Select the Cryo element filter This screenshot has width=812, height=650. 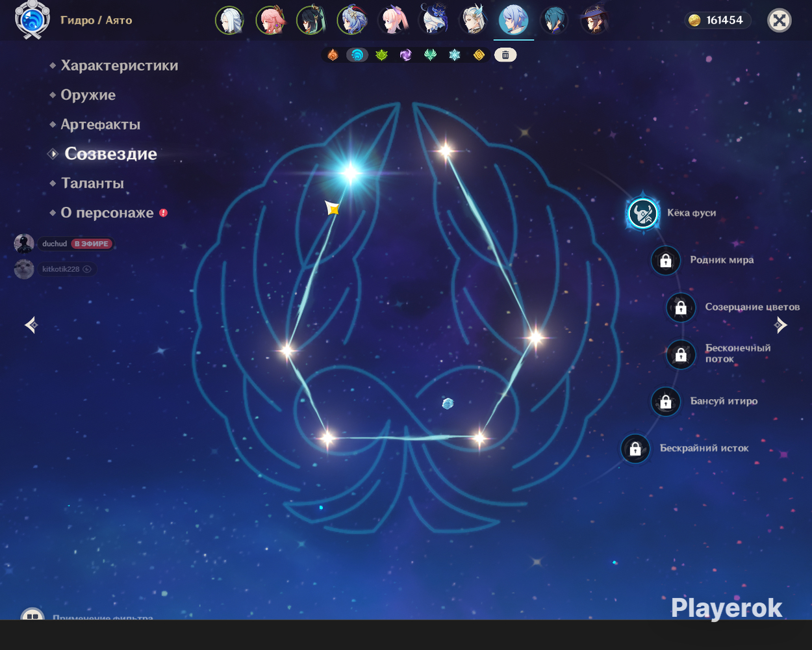pos(454,55)
